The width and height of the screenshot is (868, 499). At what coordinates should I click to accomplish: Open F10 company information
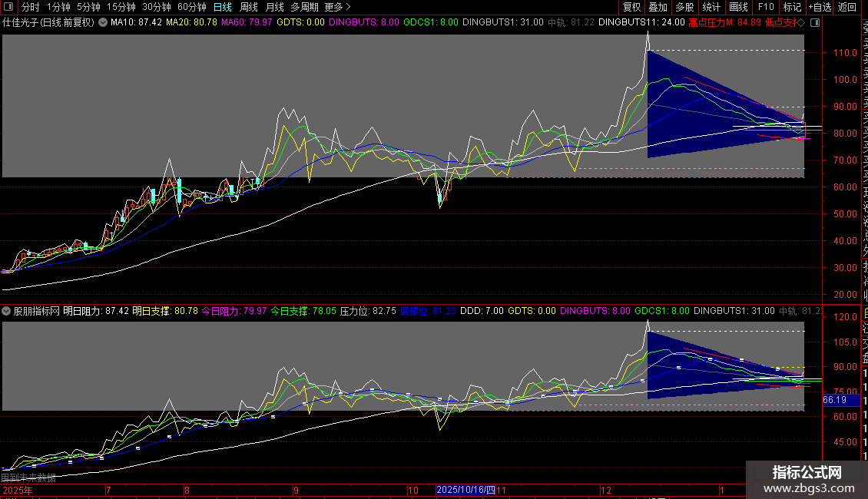click(x=766, y=7)
